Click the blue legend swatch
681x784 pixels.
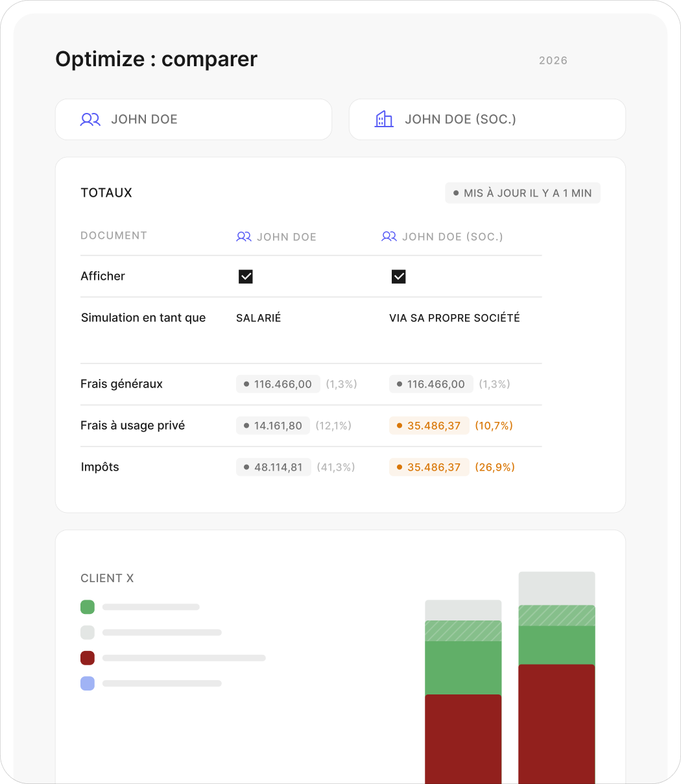click(88, 683)
